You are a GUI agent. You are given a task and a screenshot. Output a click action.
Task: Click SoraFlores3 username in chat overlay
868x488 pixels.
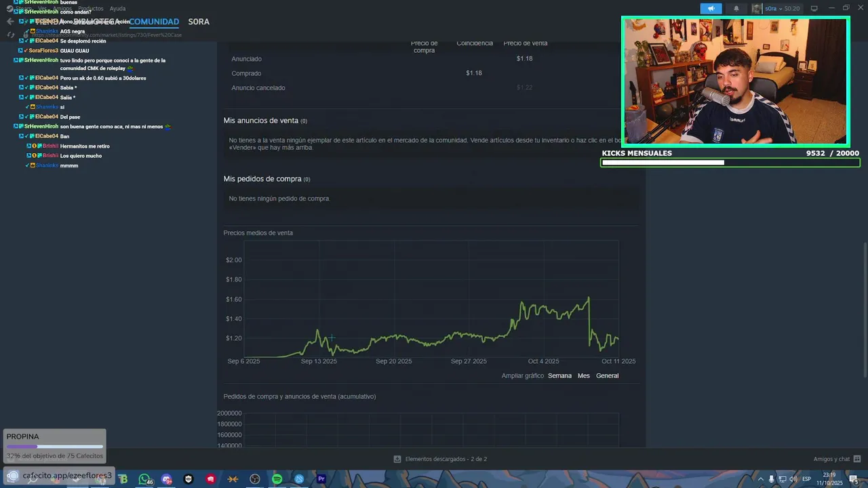[x=43, y=51]
